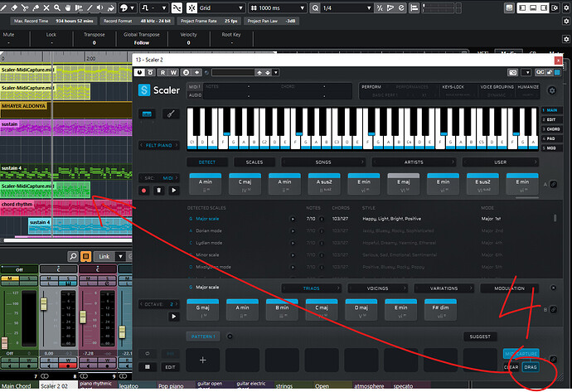The width and height of the screenshot is (572, 392).
Task: Select the Play speaker tool
Action: tap(100, 7)
